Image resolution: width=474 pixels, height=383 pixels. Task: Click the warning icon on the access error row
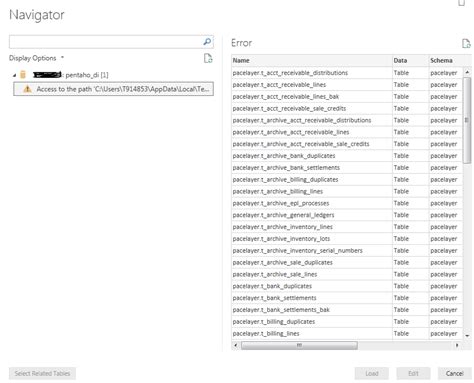click(x=27, y=89)
